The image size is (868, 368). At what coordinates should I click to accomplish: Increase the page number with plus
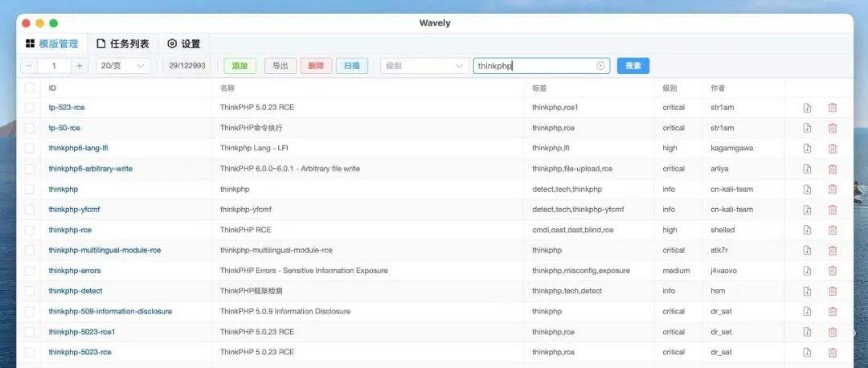click(x=79, y=66)
